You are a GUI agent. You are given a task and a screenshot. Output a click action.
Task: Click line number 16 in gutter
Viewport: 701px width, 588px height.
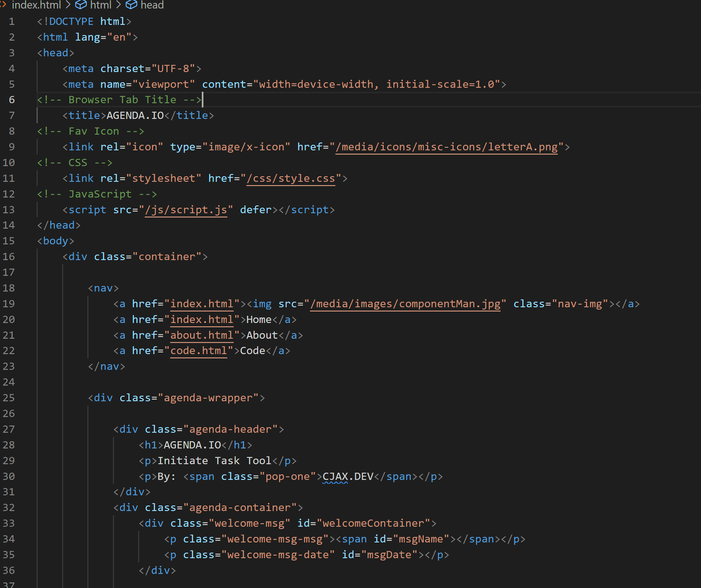(9, 257)
